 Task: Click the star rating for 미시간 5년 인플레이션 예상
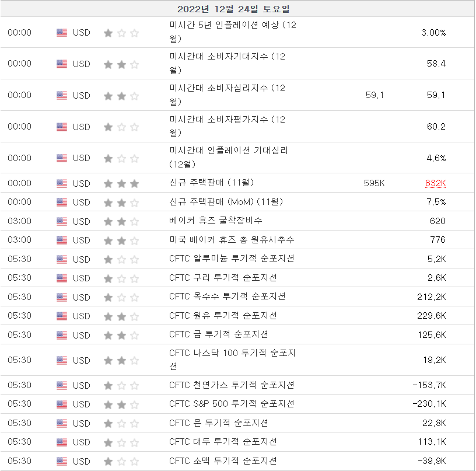click(x=121, y=33)
